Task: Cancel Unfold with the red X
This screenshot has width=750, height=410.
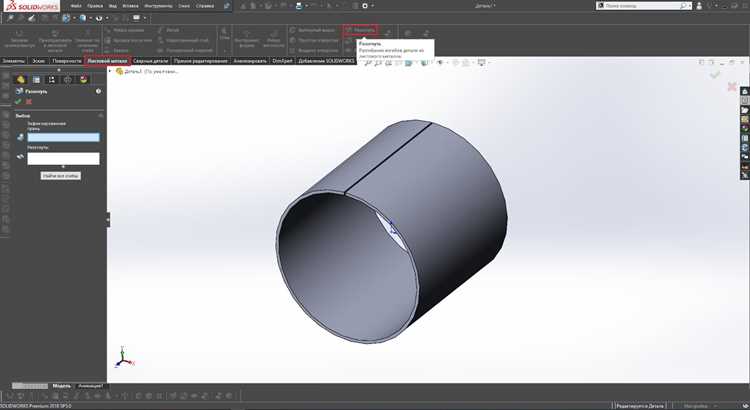Action: pos(29,101)
